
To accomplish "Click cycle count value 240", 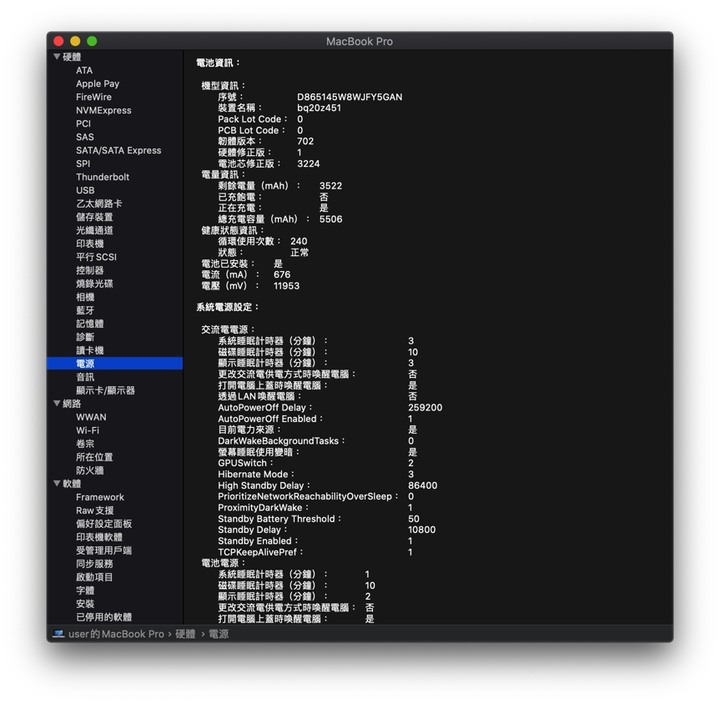I will point(298,241).
